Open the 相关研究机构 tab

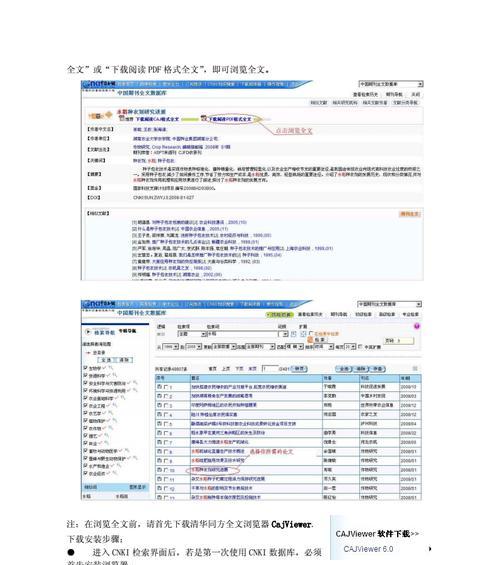[x=345, y=103]
